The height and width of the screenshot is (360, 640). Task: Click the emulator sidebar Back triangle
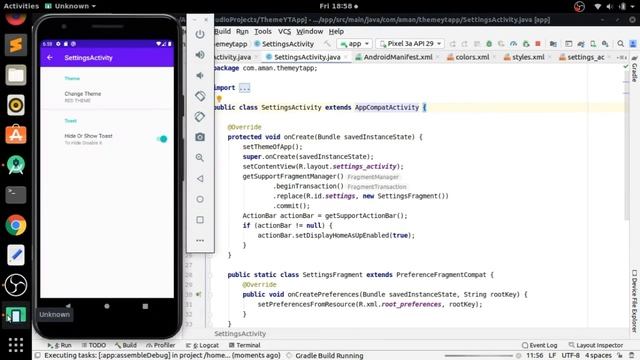click(x=200, y=178)
